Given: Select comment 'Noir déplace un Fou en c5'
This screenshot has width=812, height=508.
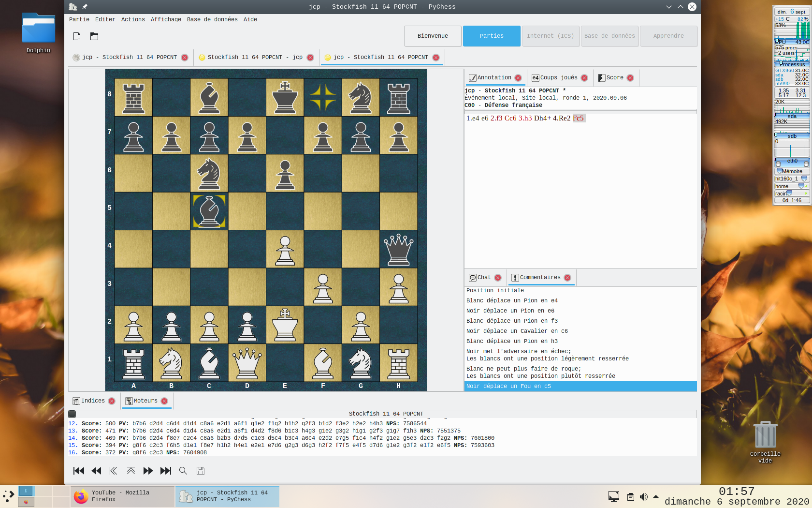Looking at the screenshot, I should [580, 387].
